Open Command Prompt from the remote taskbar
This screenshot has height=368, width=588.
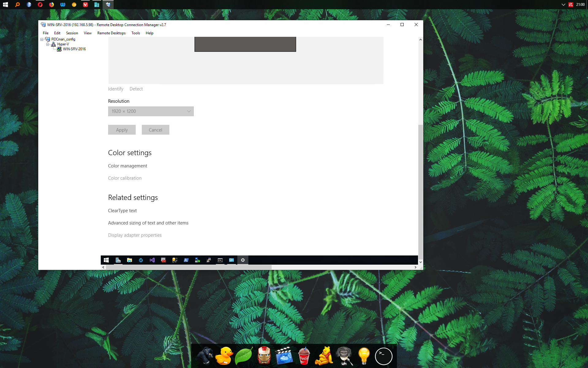pyautogui.click(x=220, y=260)
